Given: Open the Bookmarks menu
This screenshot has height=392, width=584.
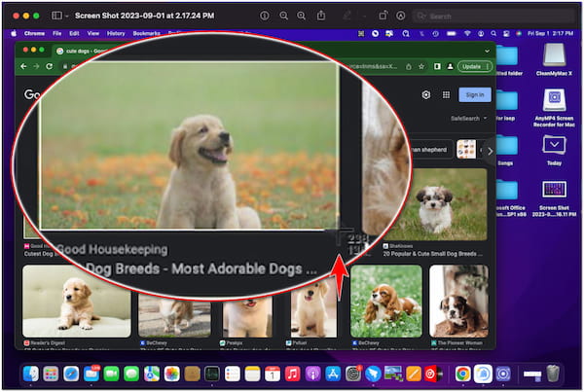Looking at the screenshot, I should point(146,33).
